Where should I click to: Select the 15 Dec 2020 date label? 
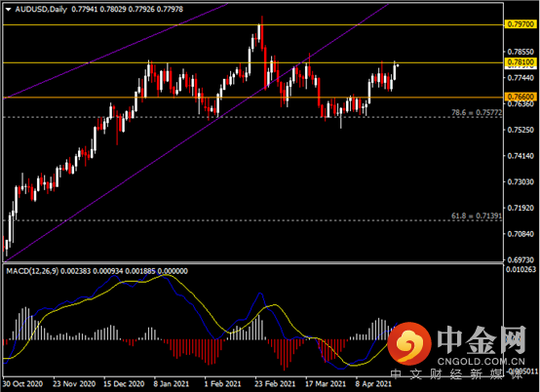pos(125,384)
